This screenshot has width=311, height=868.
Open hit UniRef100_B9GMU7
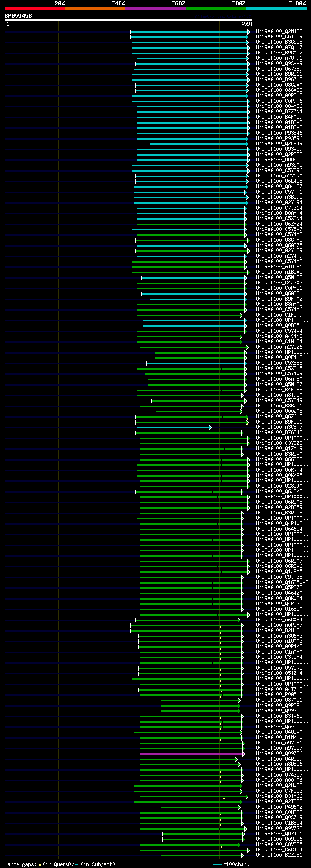point(279,53)
